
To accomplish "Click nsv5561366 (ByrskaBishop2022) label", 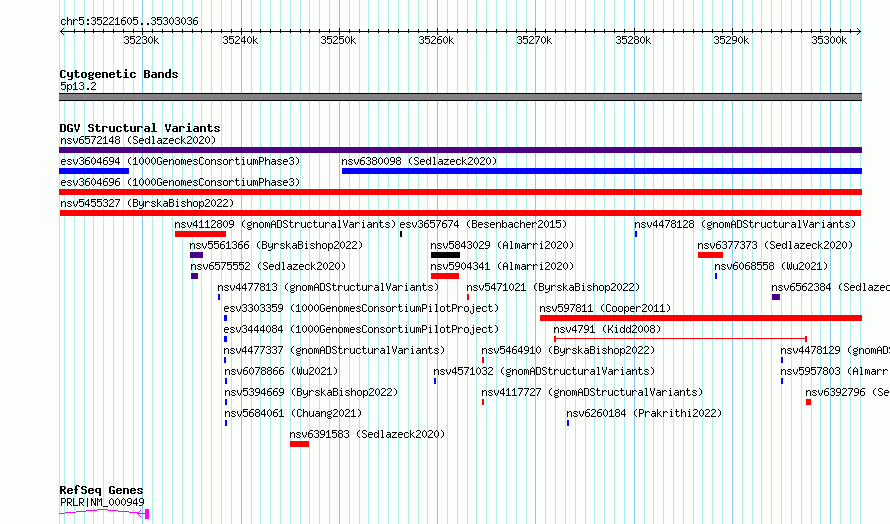I will [x=276, y=245].
